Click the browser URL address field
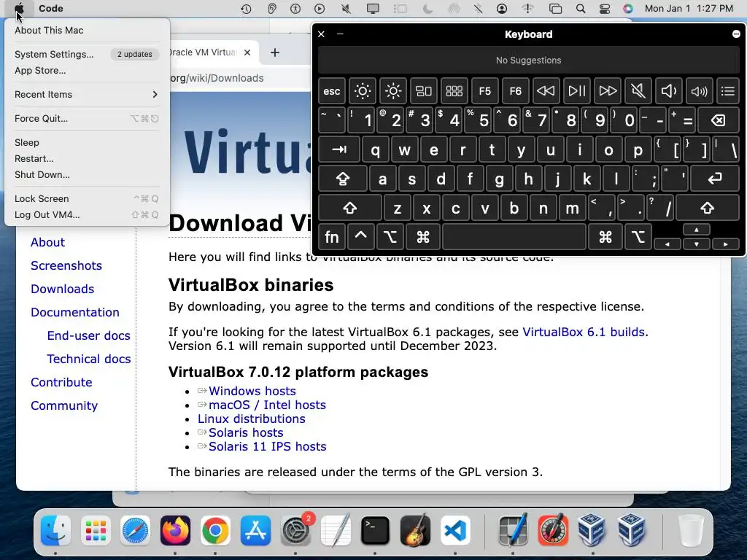 click(240, 78)
